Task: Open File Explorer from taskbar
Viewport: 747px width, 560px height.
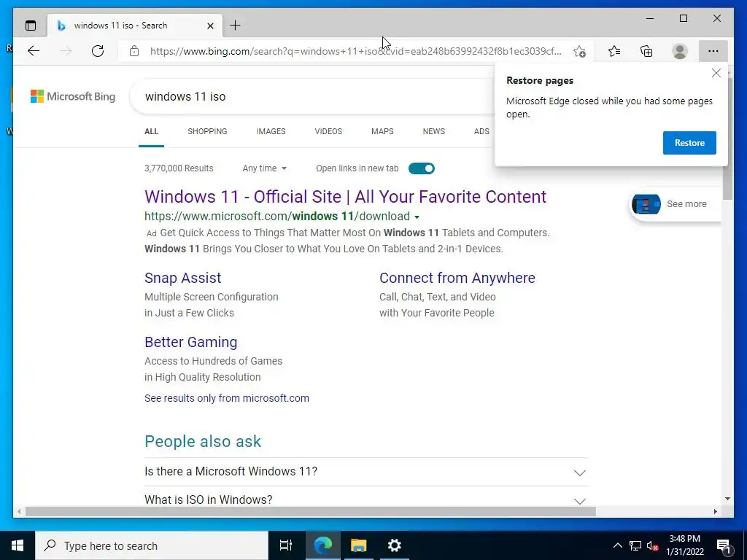Action: point(358,545)
